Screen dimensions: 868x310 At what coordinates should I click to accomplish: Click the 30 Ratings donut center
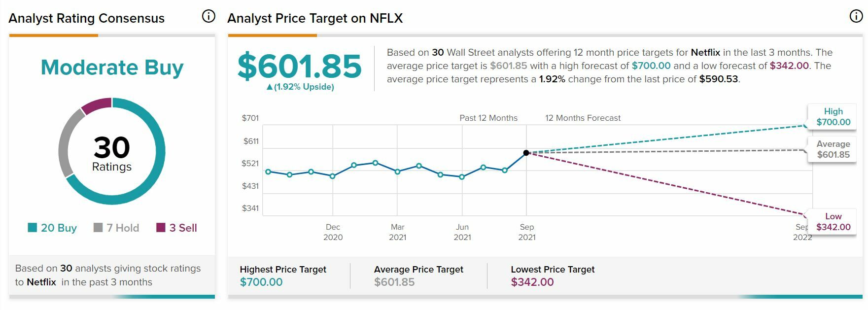[112, 153]
